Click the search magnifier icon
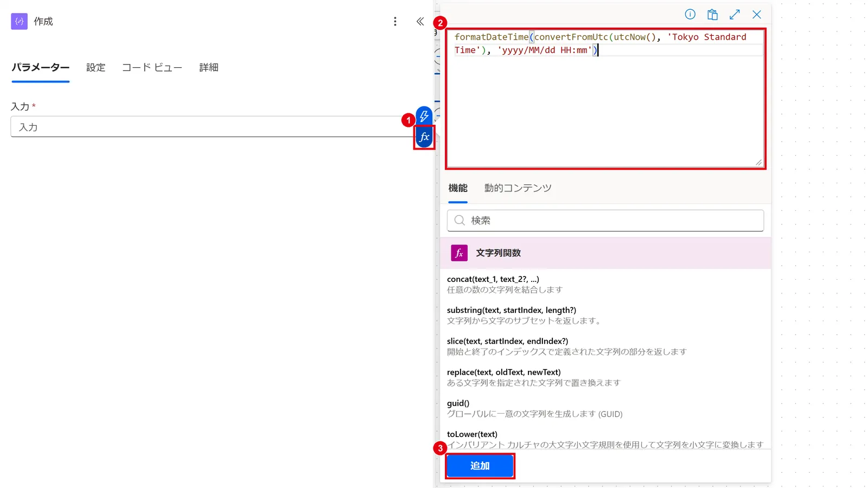The height and width of the screenshot is (488, 868). pos(459,220)
